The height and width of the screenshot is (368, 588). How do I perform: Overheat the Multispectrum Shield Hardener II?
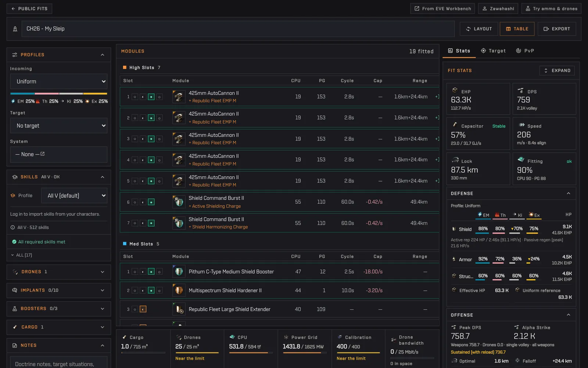159,290
